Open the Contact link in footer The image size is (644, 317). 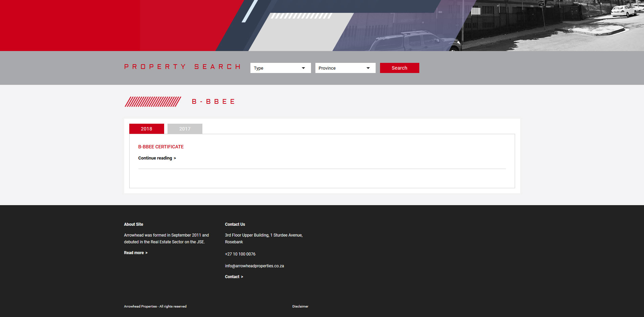point(234,277)
